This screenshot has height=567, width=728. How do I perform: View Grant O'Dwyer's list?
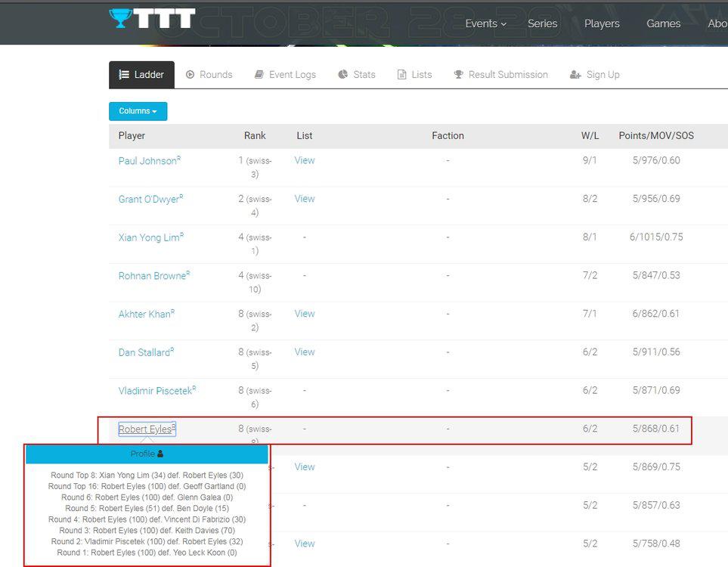click(x=305, y=199)
